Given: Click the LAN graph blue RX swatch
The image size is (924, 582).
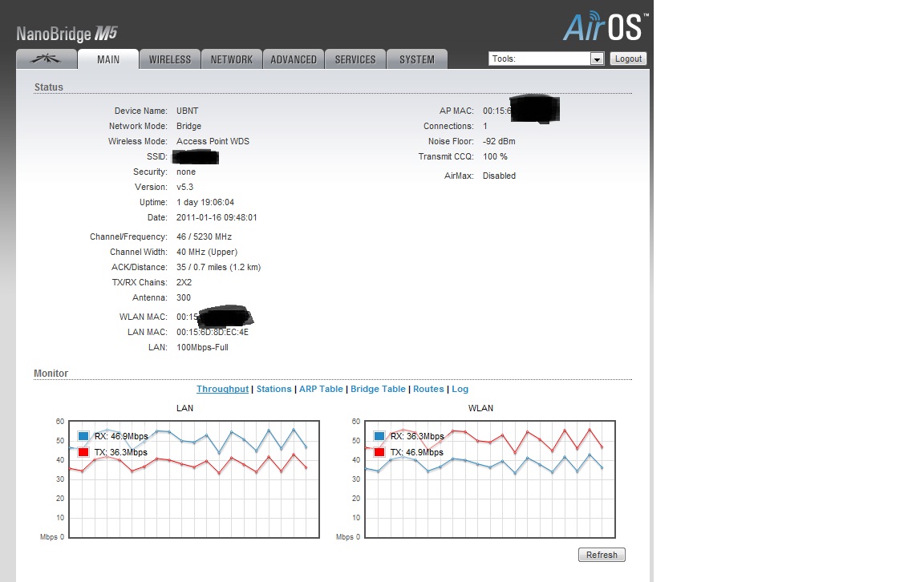Looking at the screenshot, I should coord(83,436).
